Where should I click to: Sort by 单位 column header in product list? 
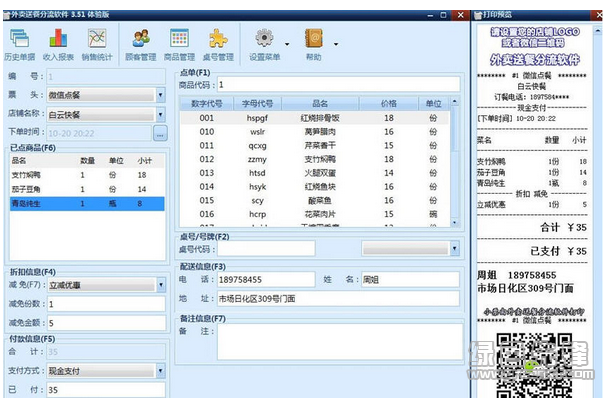pyautogui.click(x=433, y=104)
